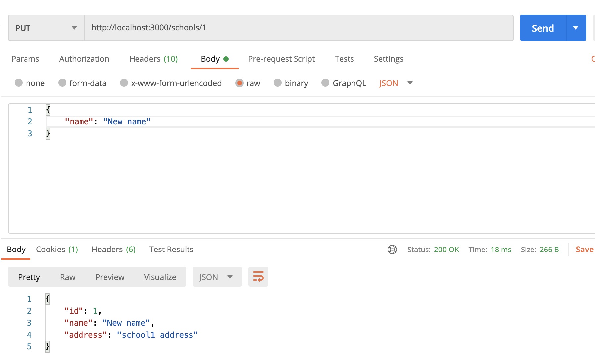The height and width of the screenshot is (364, 595).
Task: Click the "address" line in the response
Action: pyautogui.click(x=131, y=335)
